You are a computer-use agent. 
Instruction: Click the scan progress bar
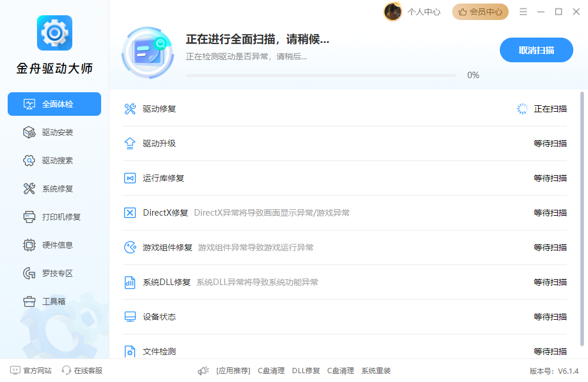tap(320, 75)
